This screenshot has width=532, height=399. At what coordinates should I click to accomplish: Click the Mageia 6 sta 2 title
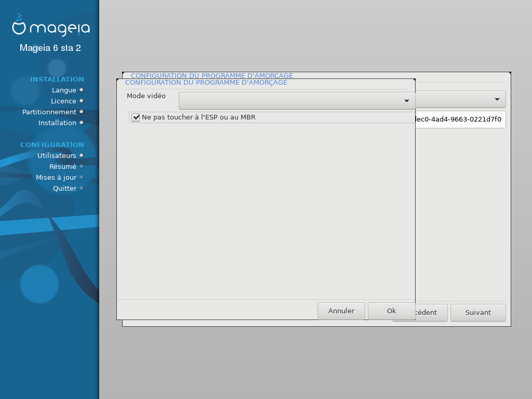point(50,48)
